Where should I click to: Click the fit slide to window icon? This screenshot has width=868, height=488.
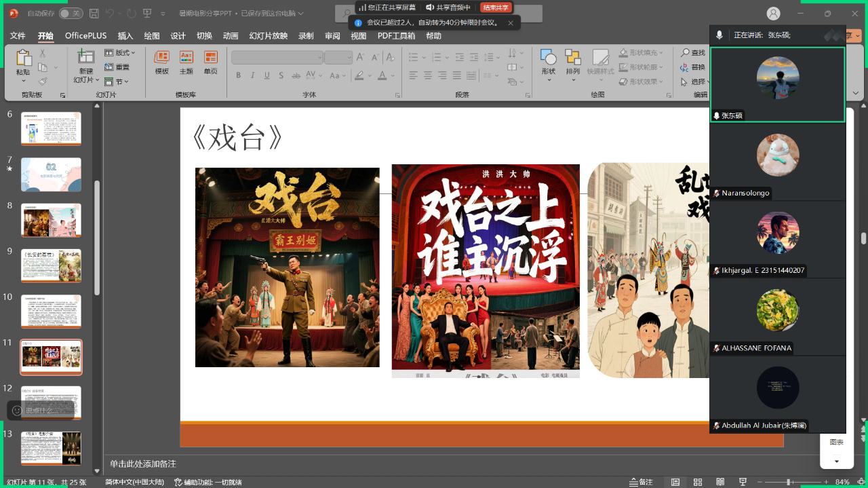click(861, 482)
